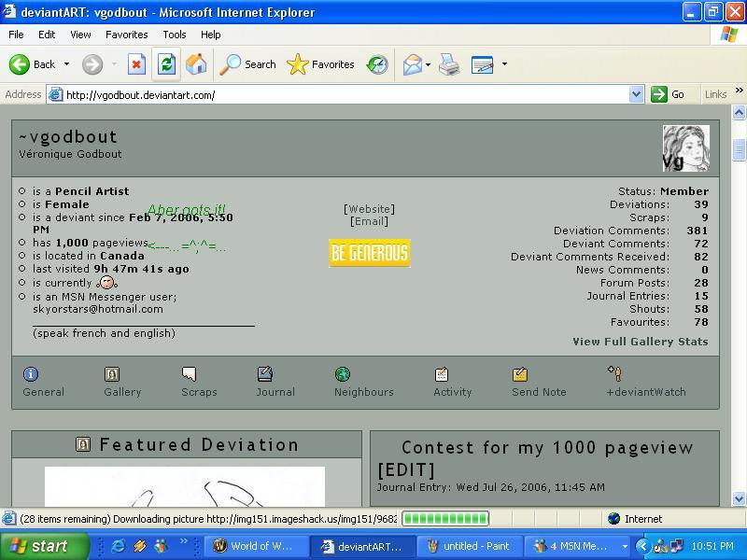Click the BE GENEROUS yellow banner
This screenshot has height=560, width=747.
pyautogui.click(x=370, y=253)
